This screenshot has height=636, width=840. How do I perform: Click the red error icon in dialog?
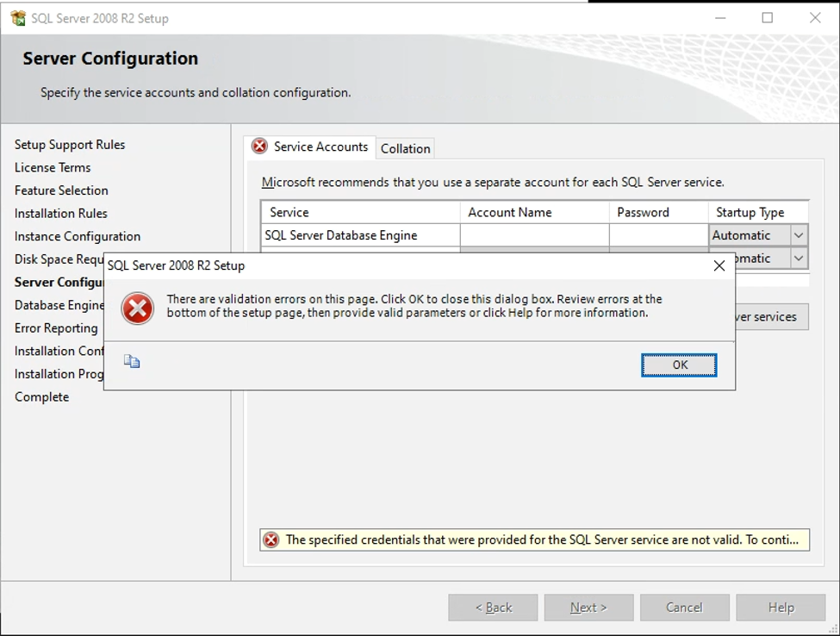click(x=137, y=308)
